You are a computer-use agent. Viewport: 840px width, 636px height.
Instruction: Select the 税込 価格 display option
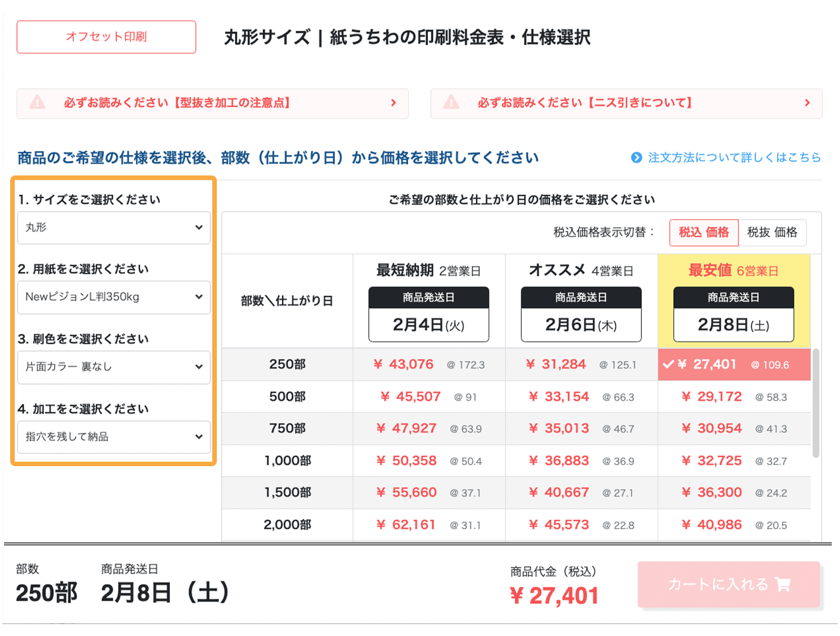(704, 233)
